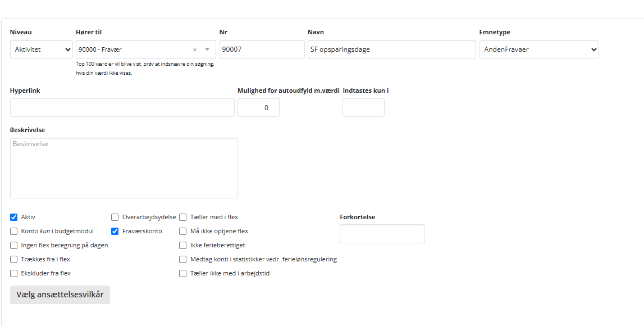The image size is (644, 326).
Task: Select the Forkortelse input field
Action: coord(382,234)
